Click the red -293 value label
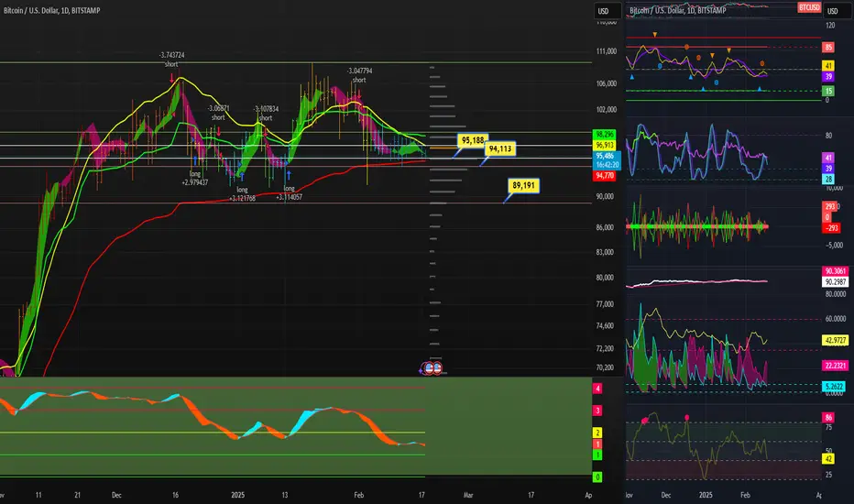Screen dimensions: 854x504 click(x=831, y=228)
